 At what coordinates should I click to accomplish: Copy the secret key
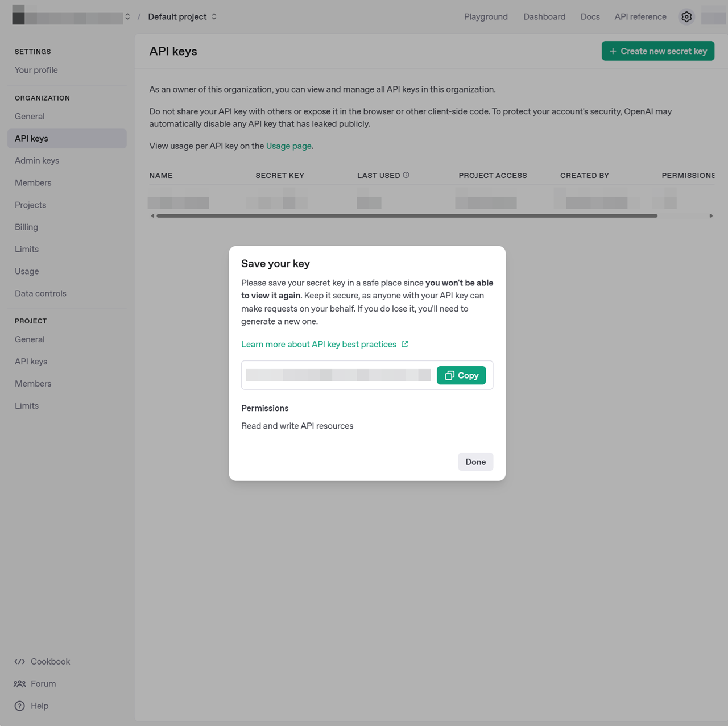[461, 375]
